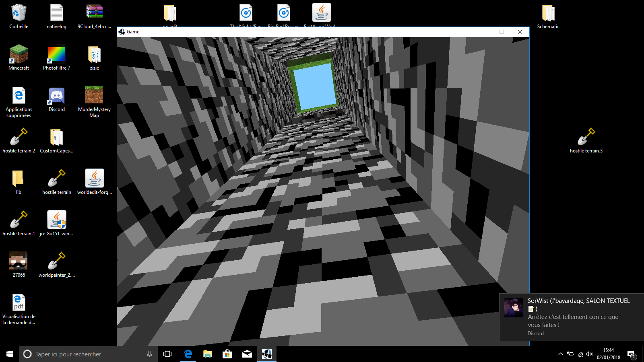Select the FastAsyncWorl Java jar icon
Viewport: 644px width, 362px height.
pos(321,12)
